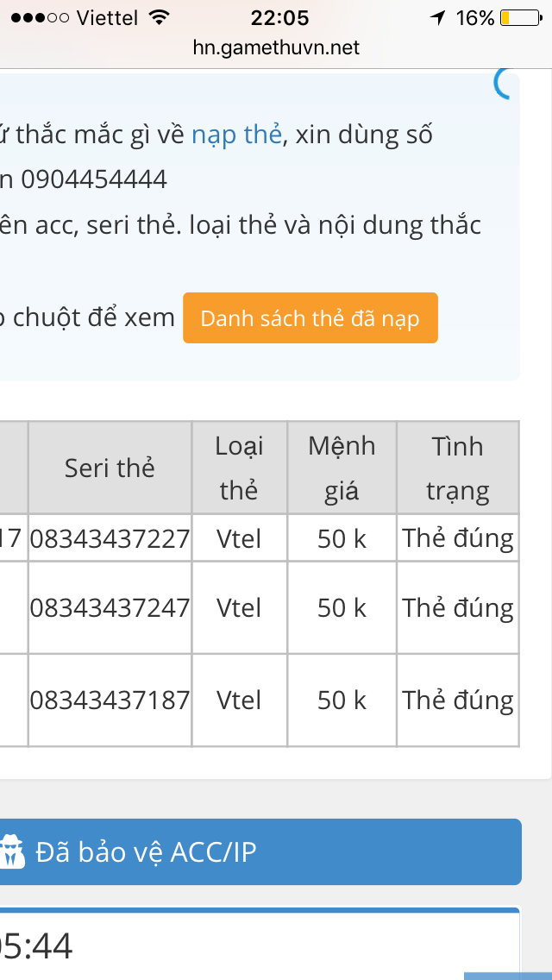
Task: Tap the hn.gamethuvn.net address bar
Action: (x=276, y=47)
